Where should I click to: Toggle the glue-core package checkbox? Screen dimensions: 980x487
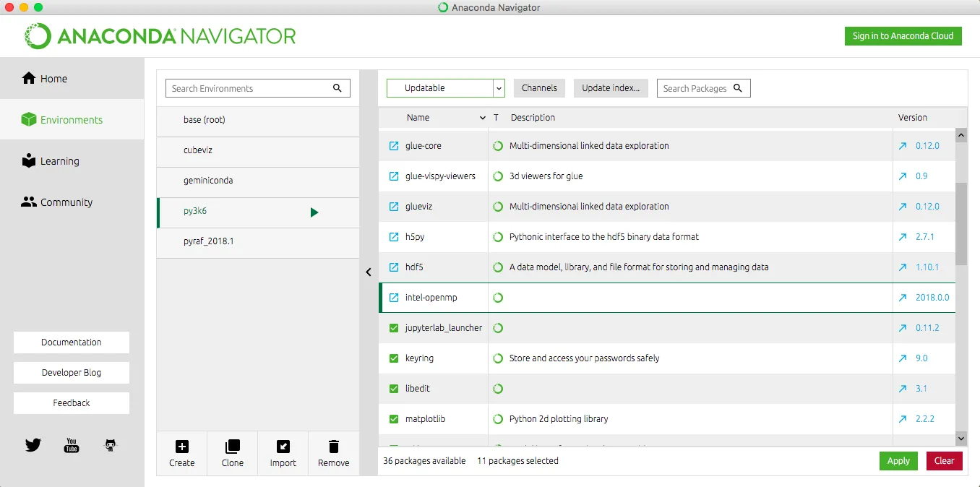pos(394,146)
